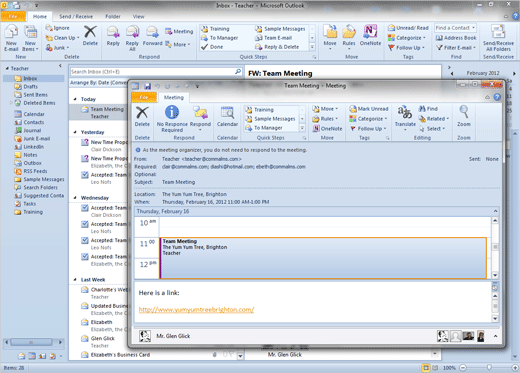The image size is (520, 373).
Task: Click Reply All in main ribbon
Action: pos(132,39)
